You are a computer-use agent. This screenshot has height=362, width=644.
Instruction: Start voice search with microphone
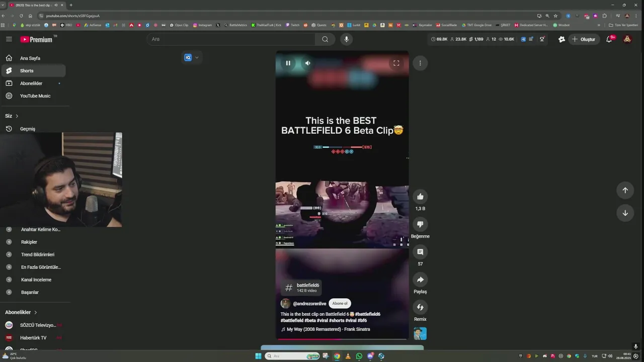pyautogui.click(x=346, y=39)
